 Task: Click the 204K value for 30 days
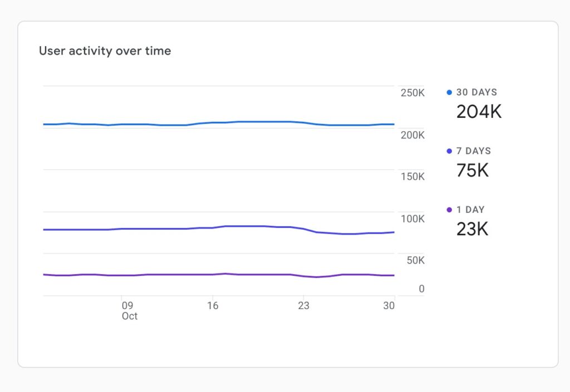(x=479, y=112)
